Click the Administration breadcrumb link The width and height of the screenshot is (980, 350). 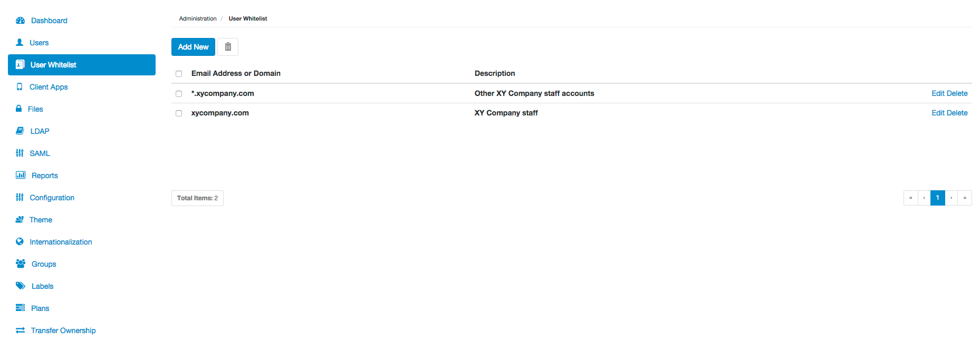(x=198, y=18)
